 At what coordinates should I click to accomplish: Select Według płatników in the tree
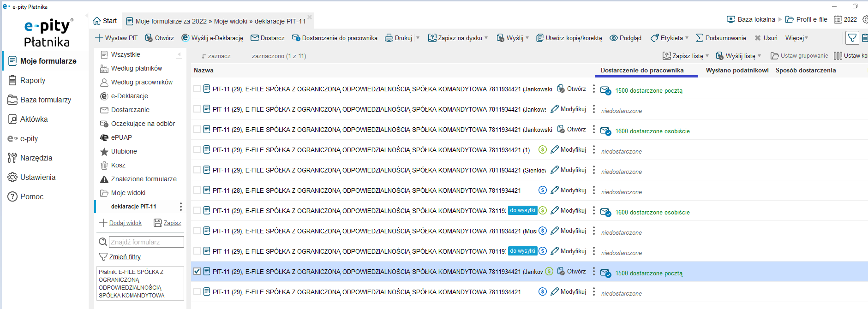tap(132, 68)
